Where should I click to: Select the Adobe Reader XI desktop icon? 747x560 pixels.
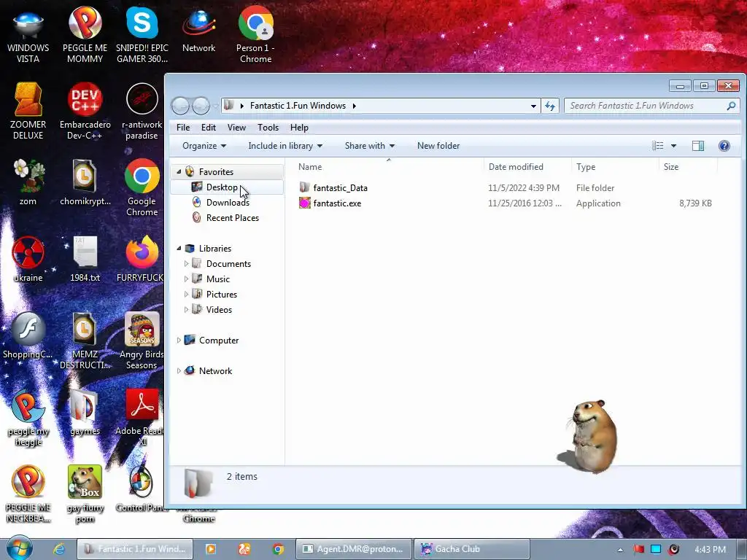tap(141, 418)
